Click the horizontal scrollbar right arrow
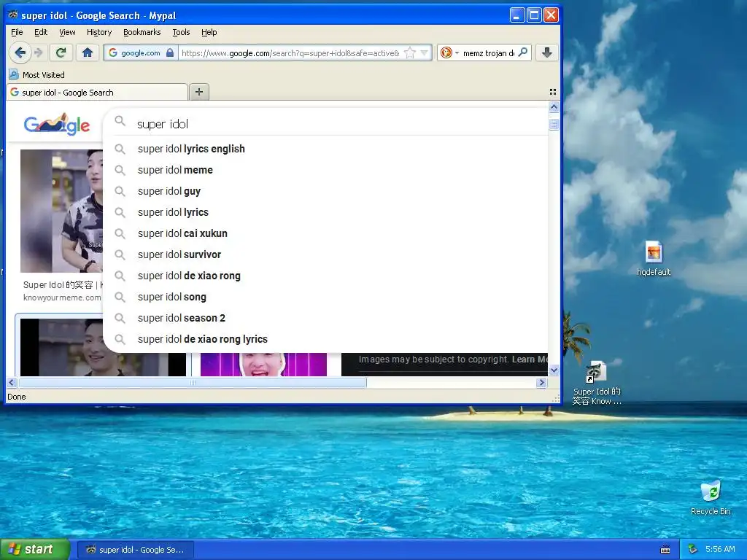This screenshot has height=560, width=747. 541,382
